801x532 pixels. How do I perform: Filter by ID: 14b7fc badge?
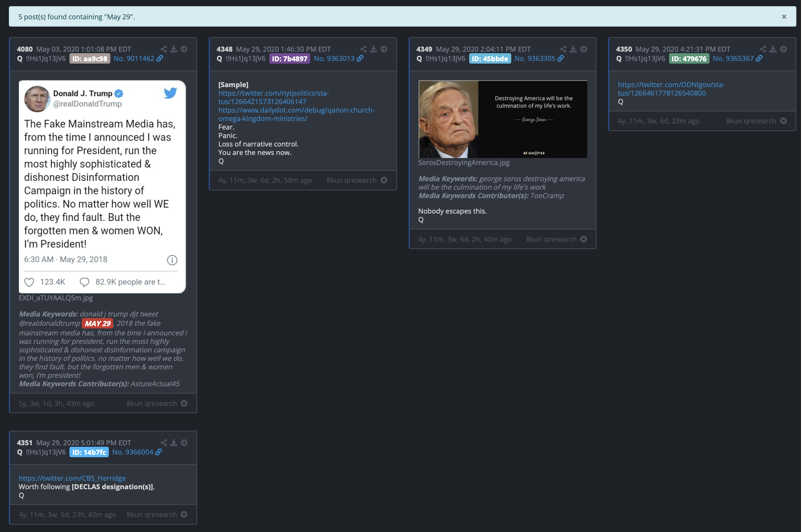tap(89, 452)
